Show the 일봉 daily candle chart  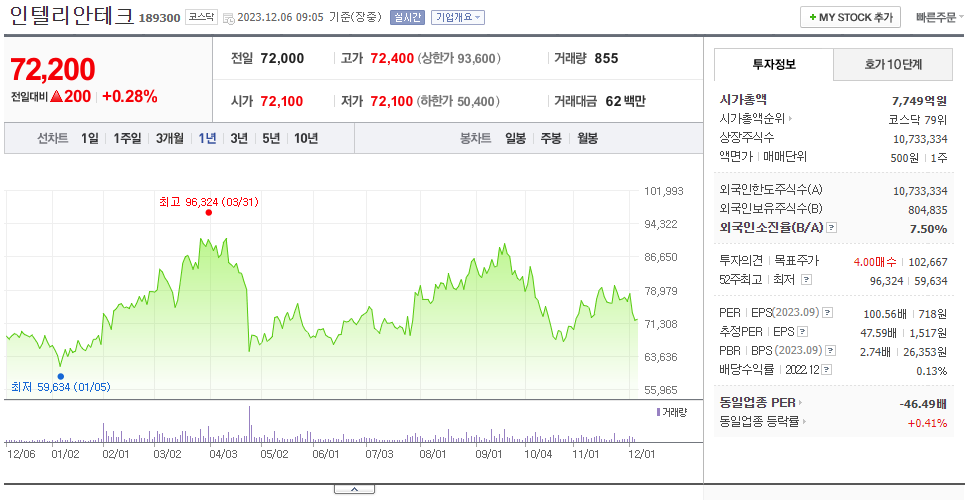tap(515, 138)
